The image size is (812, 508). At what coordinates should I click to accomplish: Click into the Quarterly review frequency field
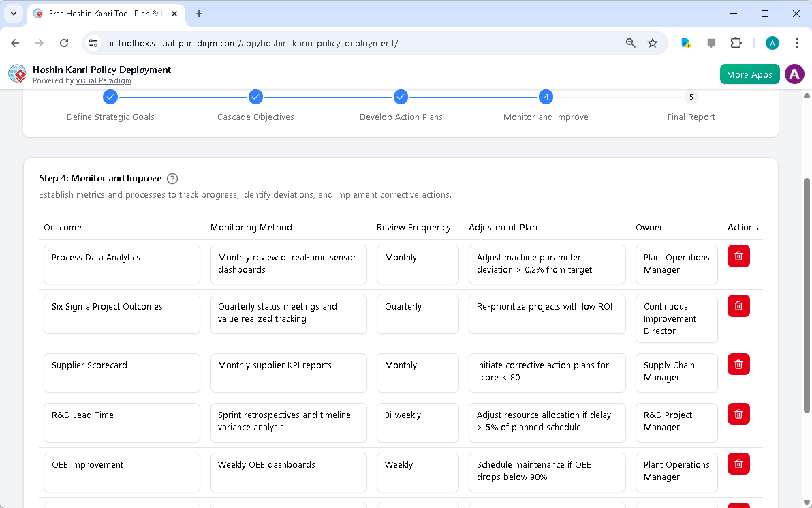418,314
